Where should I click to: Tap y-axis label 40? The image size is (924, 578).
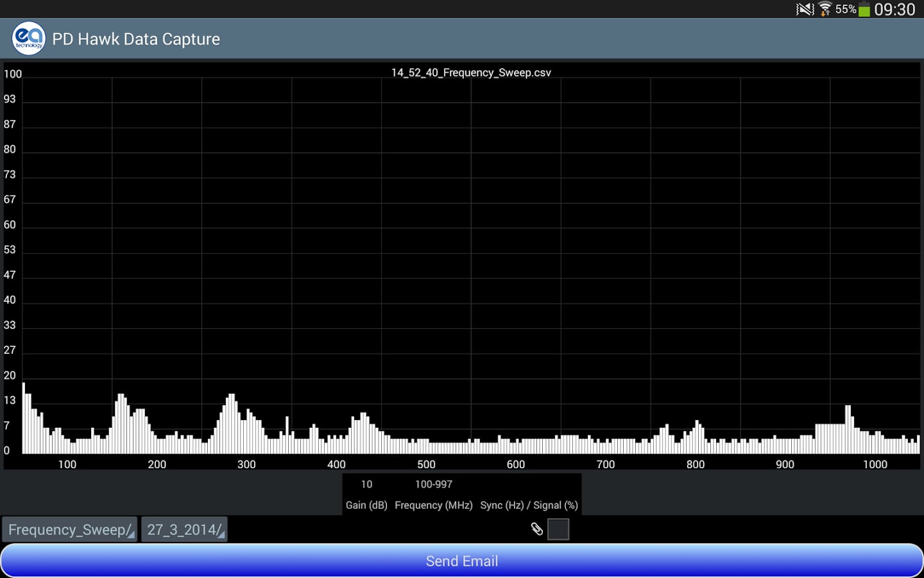click(x=10, y=300)
